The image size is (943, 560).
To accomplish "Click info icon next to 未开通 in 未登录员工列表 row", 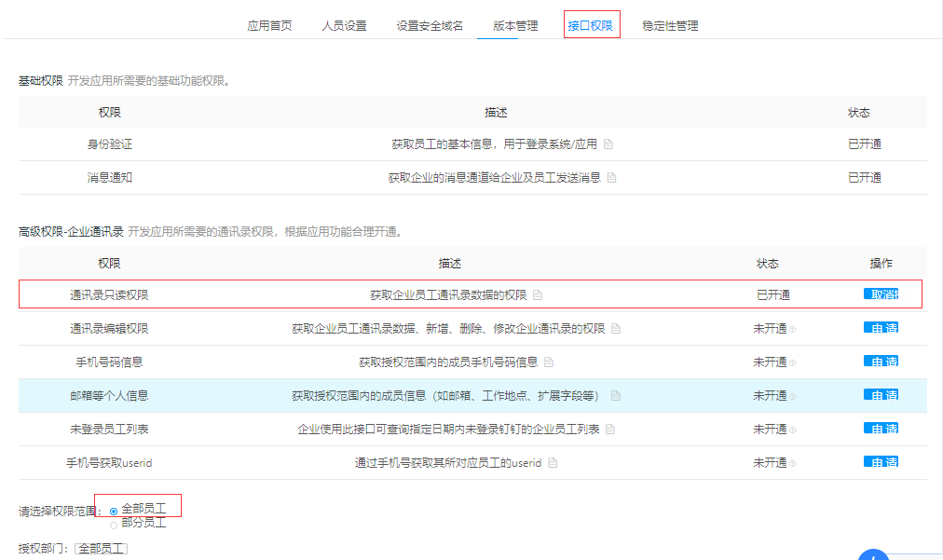I will (793, 430).
